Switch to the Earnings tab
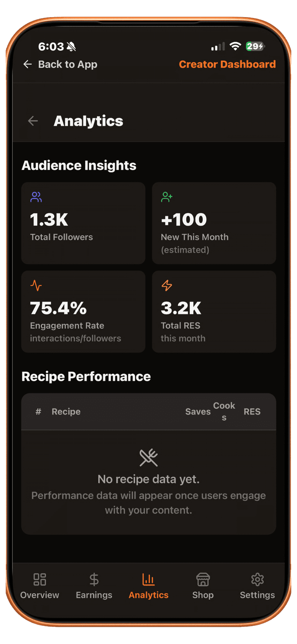 (94, 586)
